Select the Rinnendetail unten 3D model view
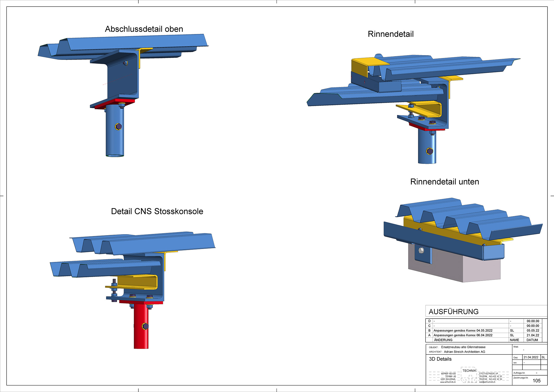554x392 pixels. tap(463, 240)
